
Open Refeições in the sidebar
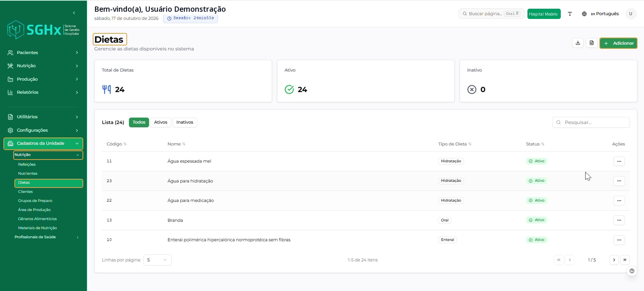click(x=27, y=164)
